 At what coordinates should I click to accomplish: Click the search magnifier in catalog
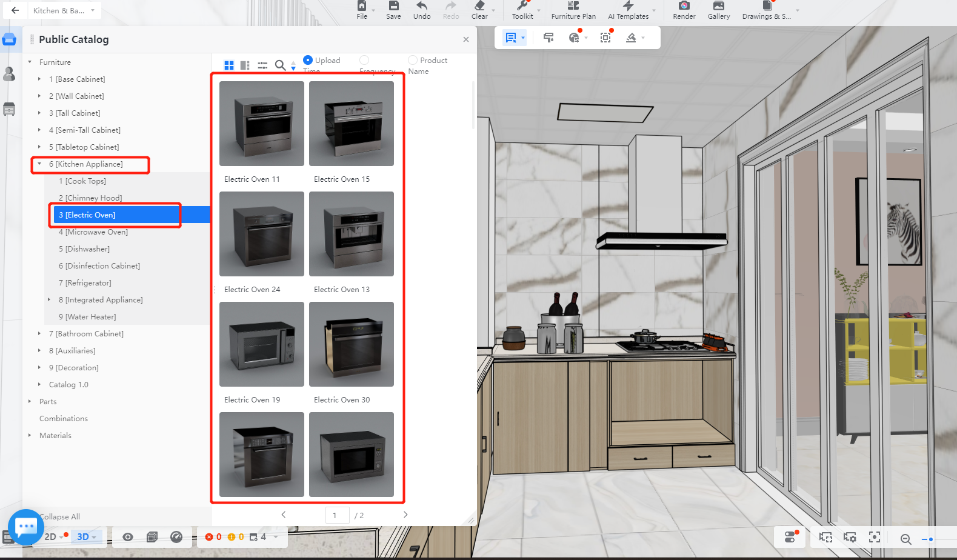click(280, 65)
